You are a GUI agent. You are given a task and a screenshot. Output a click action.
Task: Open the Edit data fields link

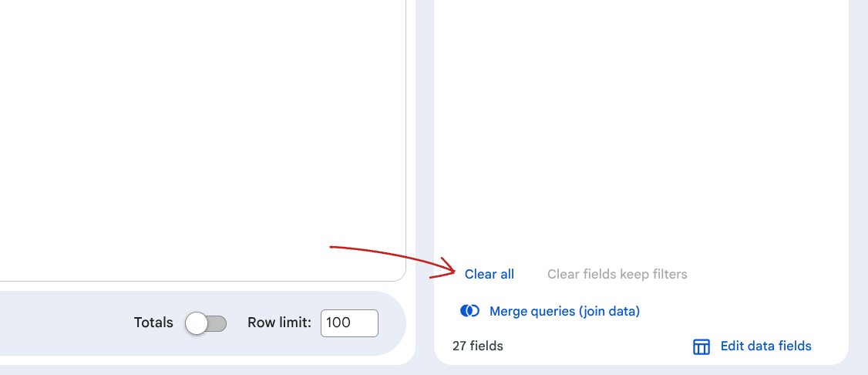[x=765, y=346]
